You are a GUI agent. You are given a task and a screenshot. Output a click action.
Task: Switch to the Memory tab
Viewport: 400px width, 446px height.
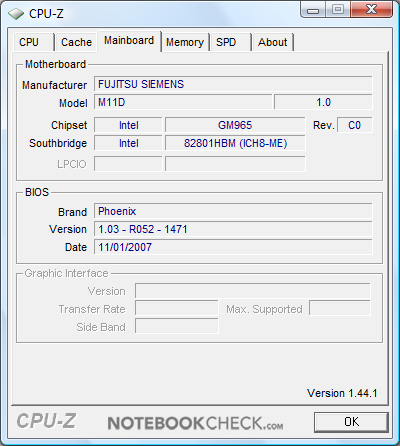pyautogui.click(x=185, y=42)
